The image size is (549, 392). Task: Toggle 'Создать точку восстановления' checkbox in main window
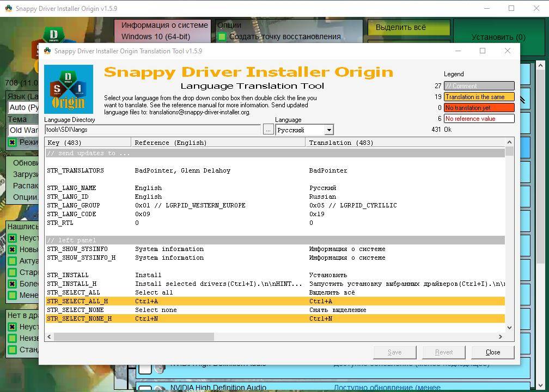click(x=222, y=37)
